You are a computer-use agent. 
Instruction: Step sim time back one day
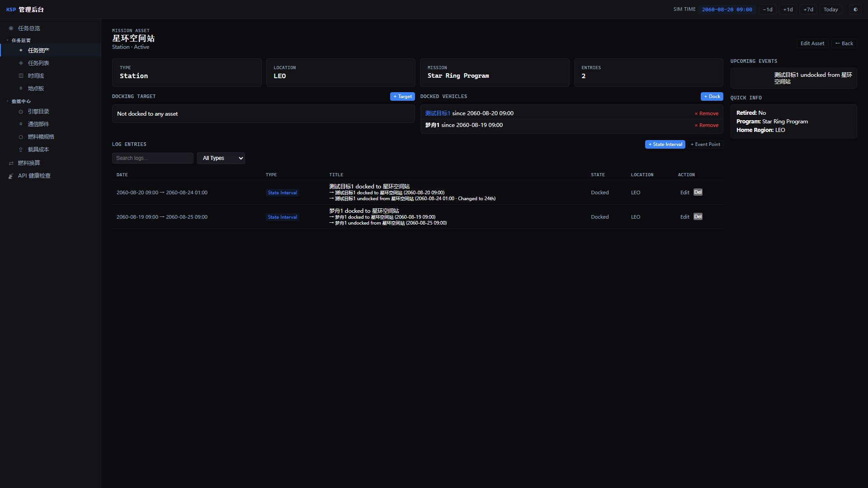pos(768,9)
